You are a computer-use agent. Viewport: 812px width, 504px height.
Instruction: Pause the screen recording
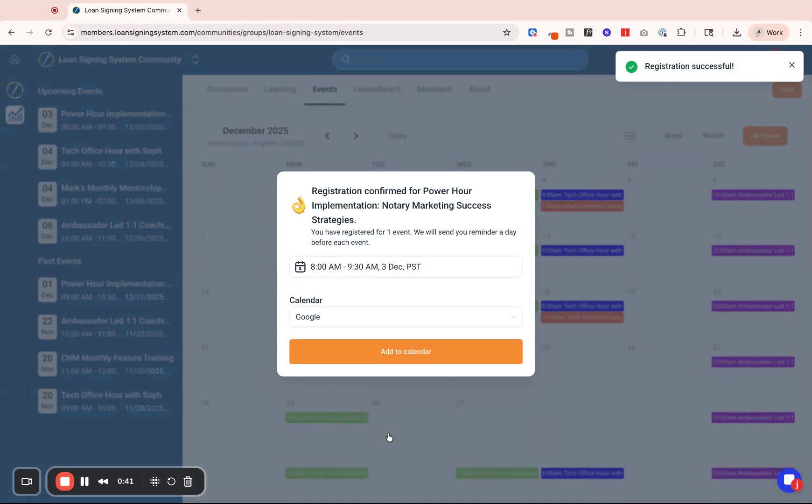tap(84, 481)
